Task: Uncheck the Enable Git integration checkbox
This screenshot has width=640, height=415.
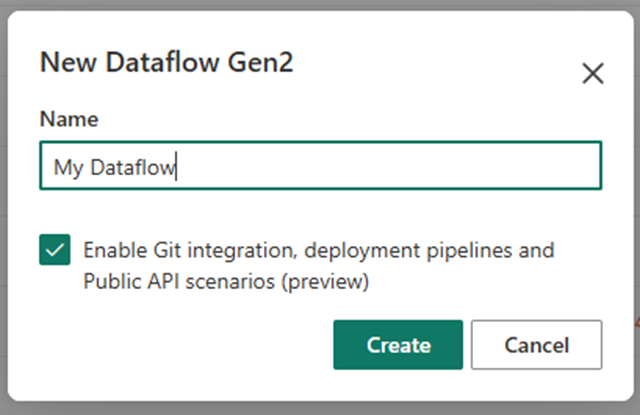Action: point(55,249)
